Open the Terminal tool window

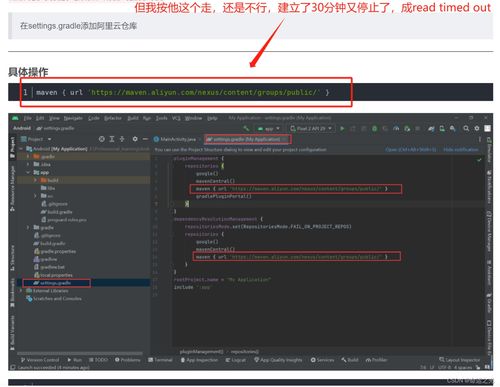coord(160,360)
